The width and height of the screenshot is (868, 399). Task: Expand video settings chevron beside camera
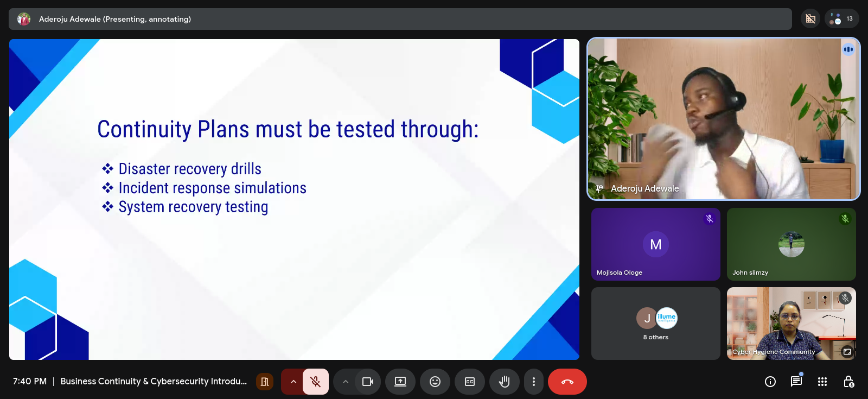click(x=346, y=382)
